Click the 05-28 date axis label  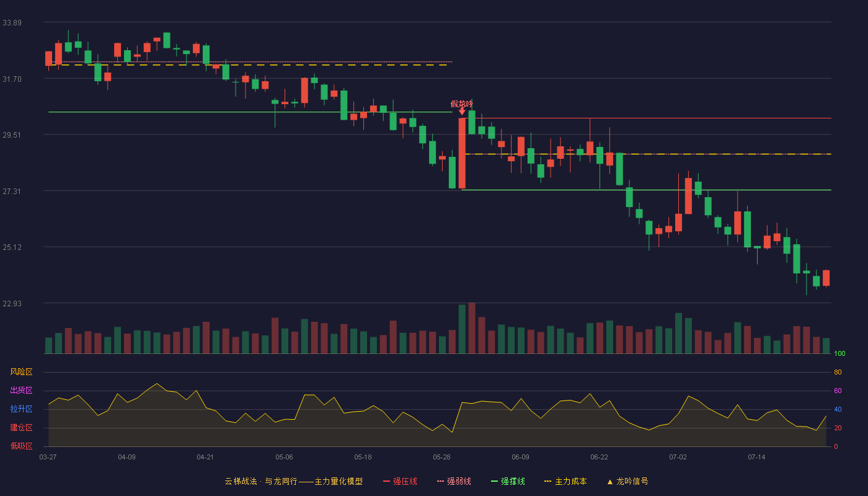(442, 457)
